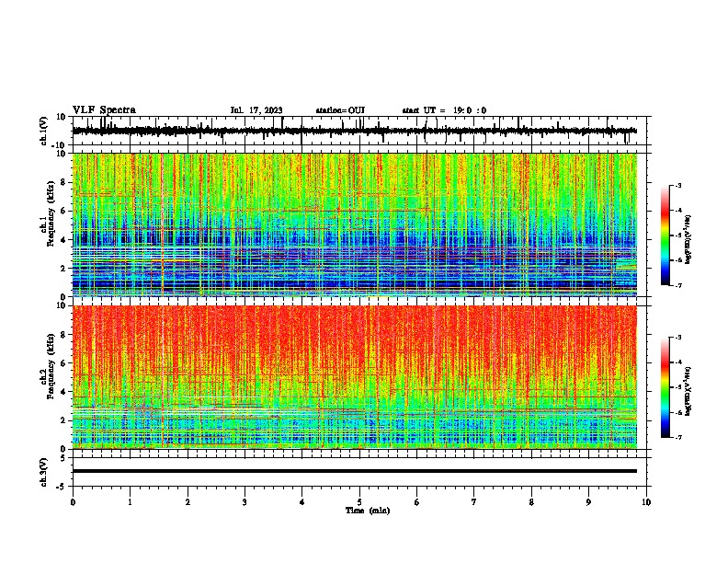Click the "Time (min)" axis title
This screenshot has width=728, height=563.
[x=368, y=511]
